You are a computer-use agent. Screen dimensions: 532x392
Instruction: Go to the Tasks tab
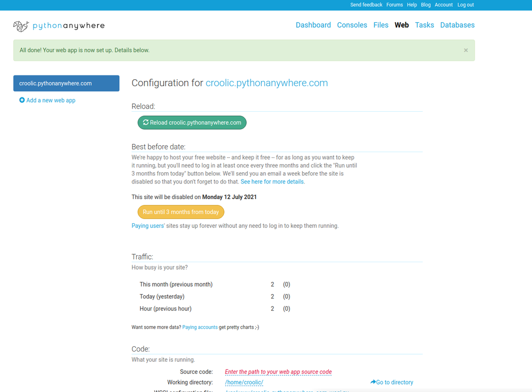(425, 25)
